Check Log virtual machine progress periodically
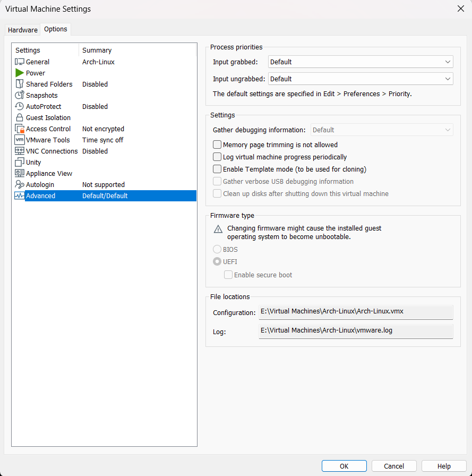 (217, 157)
